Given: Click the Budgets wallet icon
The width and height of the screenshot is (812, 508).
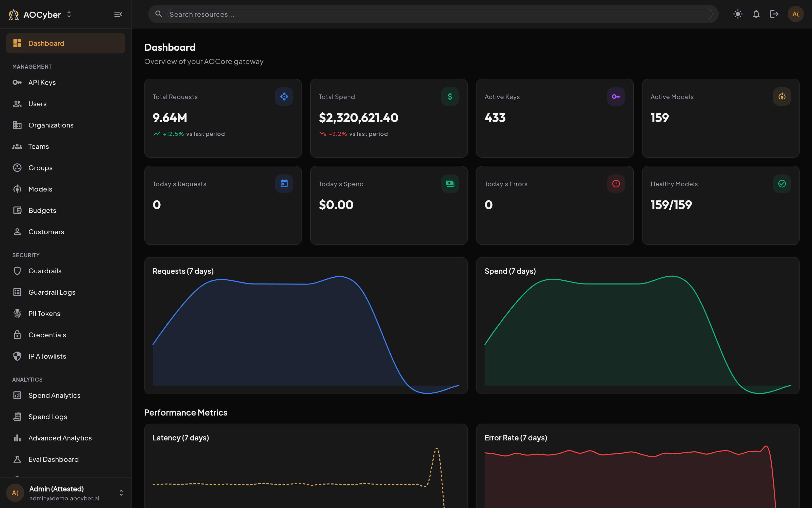Looking at the screenshot, I should pyautogui.click(x=17, y=210).
